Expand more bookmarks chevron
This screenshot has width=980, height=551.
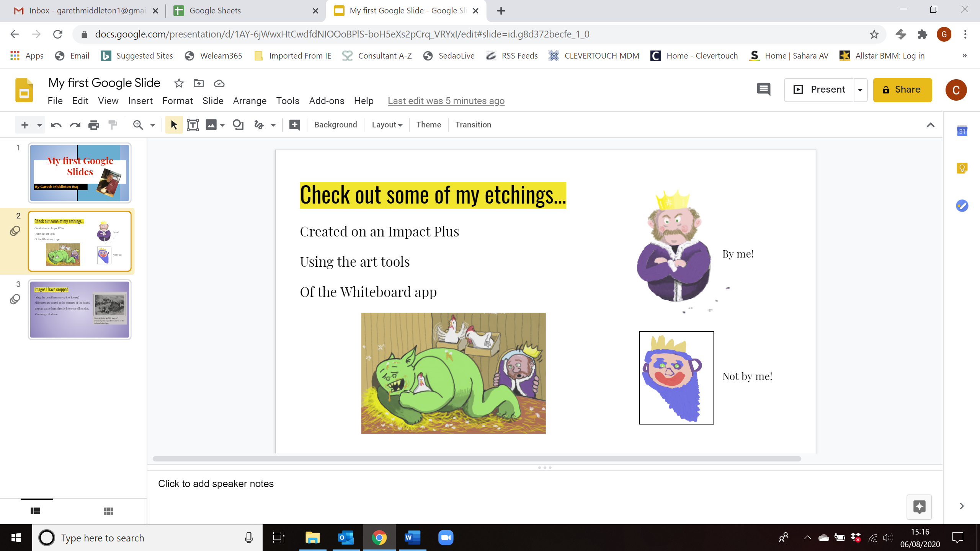964,55
